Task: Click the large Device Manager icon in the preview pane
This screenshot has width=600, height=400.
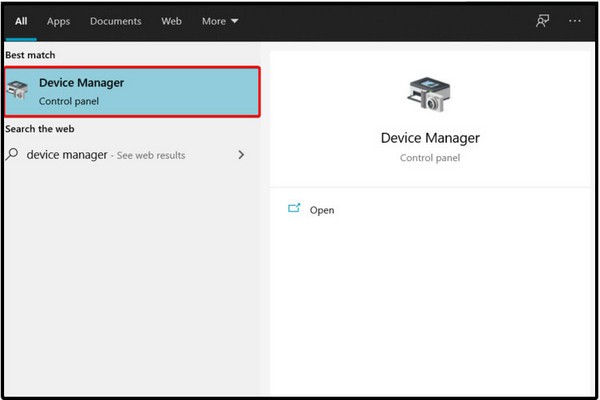Action: pos(430,96)
